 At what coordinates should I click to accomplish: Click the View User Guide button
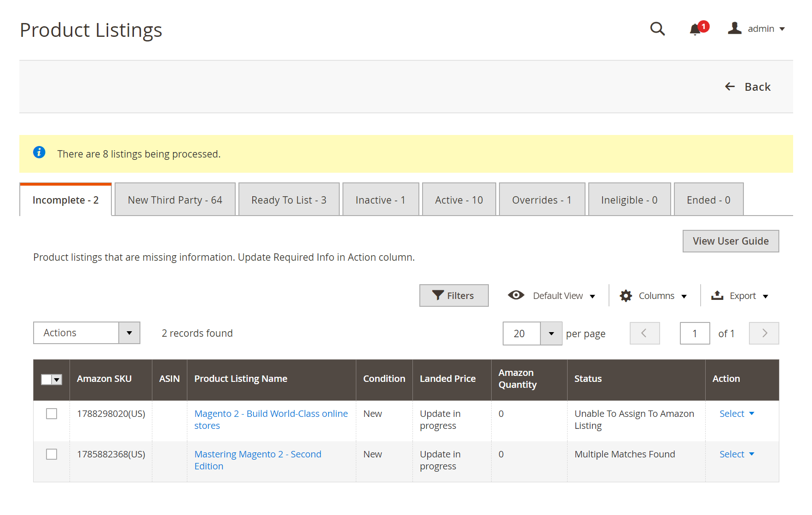point(731,241)
